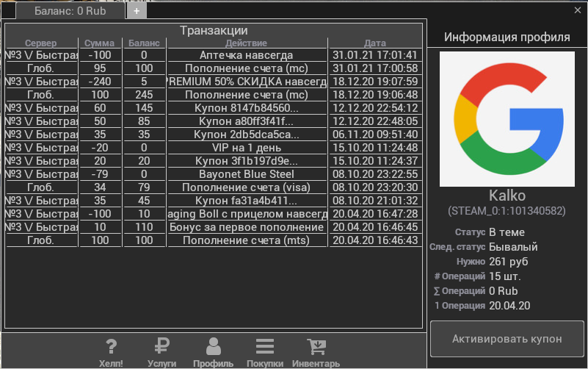Sort by the Сумма column header

99,43
